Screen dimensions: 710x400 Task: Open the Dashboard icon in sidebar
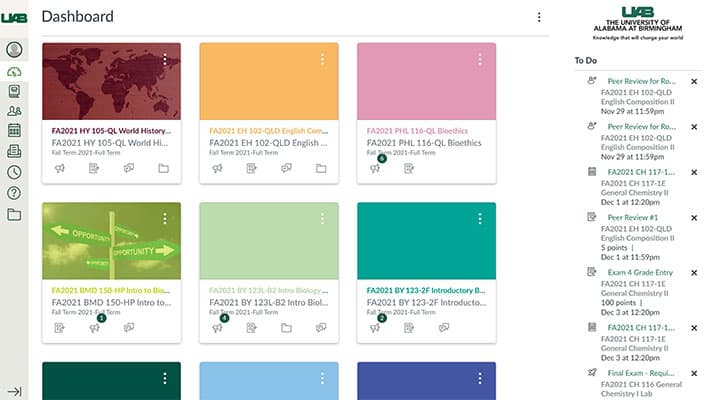14,72
